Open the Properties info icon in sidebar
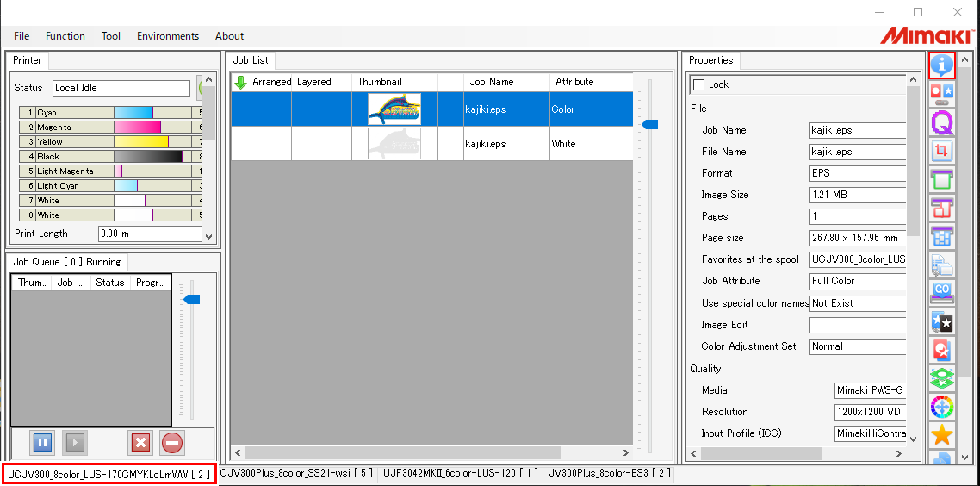Viewport: 980px width, 486px height. click(x=942, y=65)
